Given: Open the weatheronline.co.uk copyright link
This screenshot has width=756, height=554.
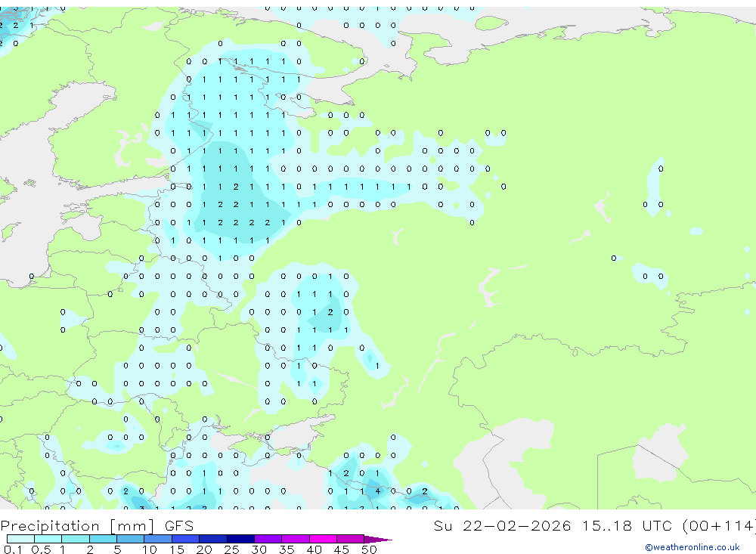Looking at the screenshot, I should click(x=692, y=547).
